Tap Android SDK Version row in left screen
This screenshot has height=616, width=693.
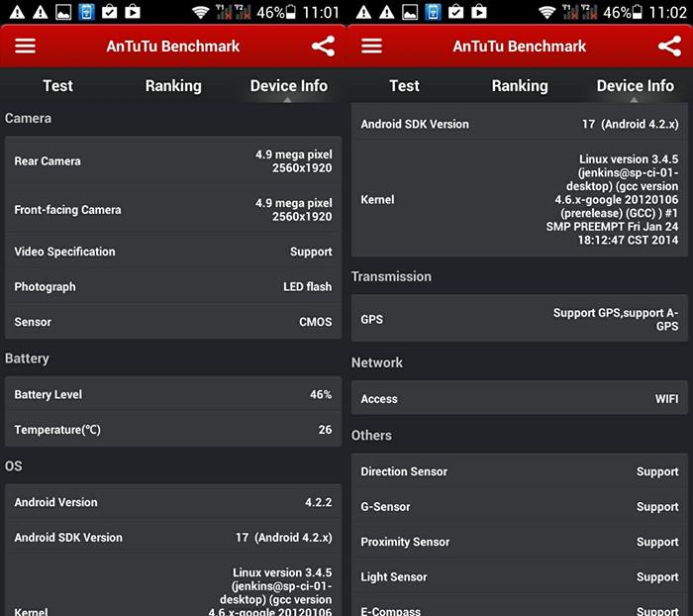tap(173, 538)
